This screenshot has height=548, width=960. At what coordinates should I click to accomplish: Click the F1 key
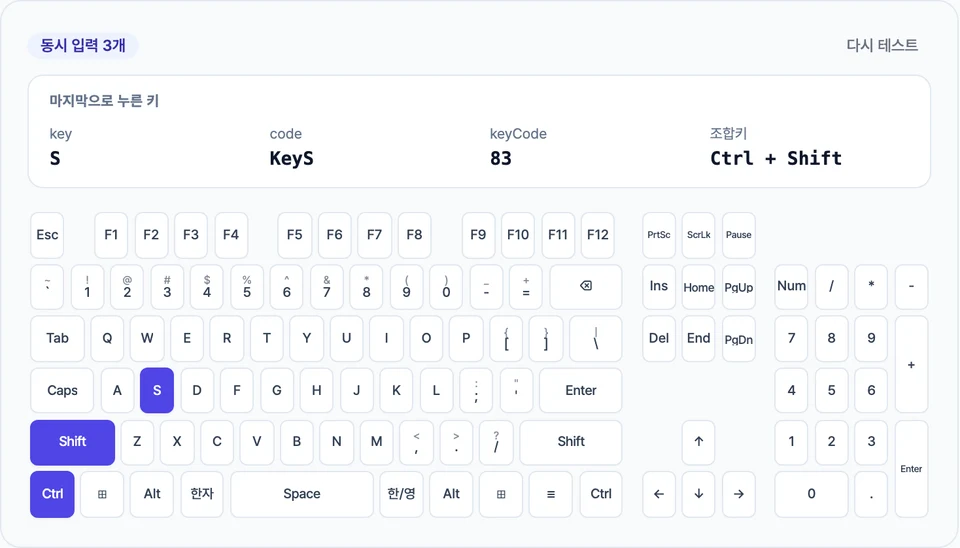[111, 235]
